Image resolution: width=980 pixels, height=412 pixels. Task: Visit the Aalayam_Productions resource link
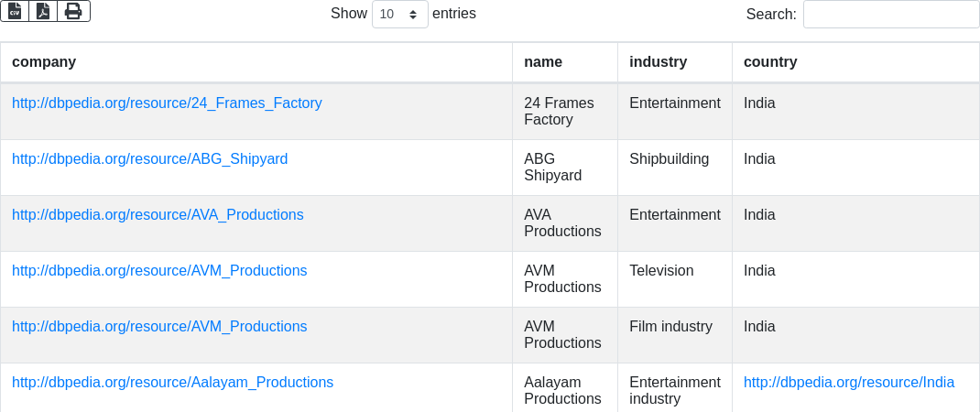(172, 383)
